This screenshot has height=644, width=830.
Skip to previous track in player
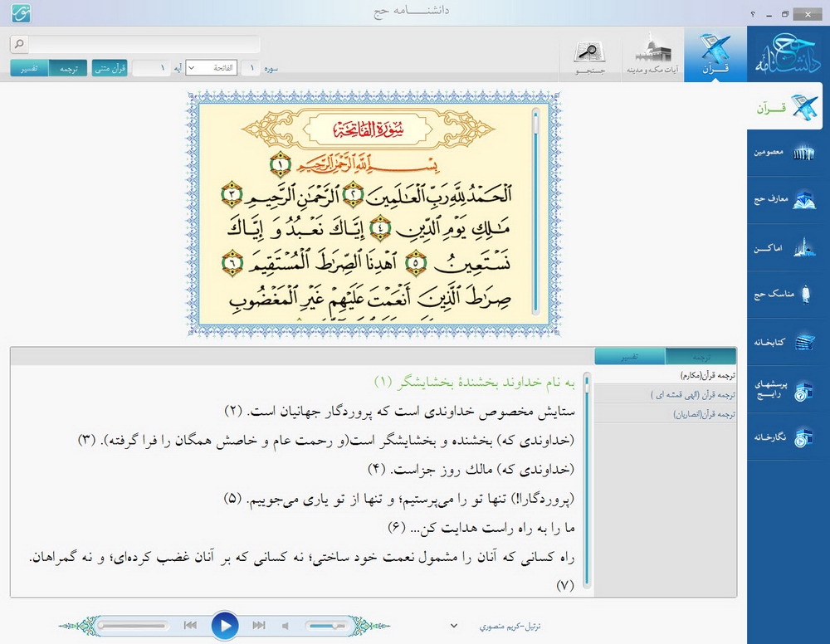(191, 626)
